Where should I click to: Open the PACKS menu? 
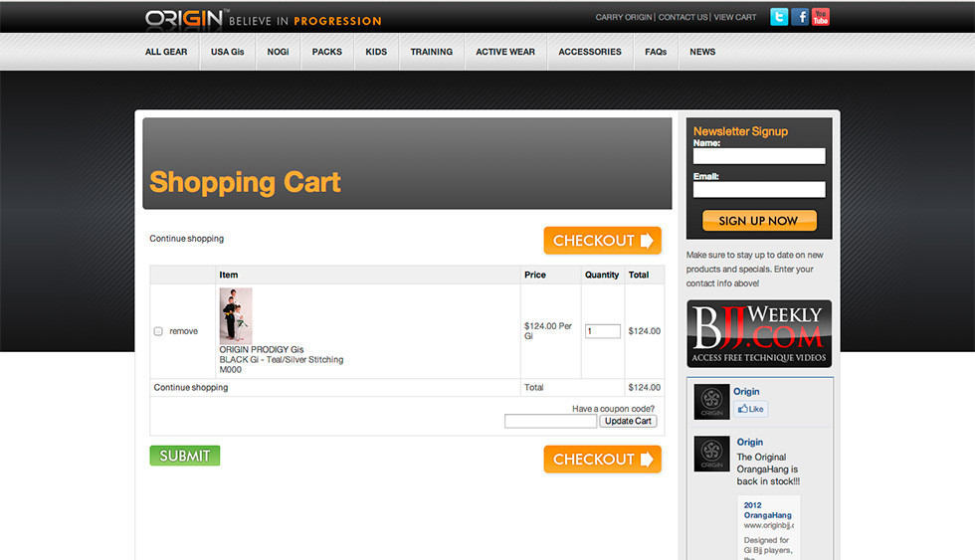tap(327, 52)
